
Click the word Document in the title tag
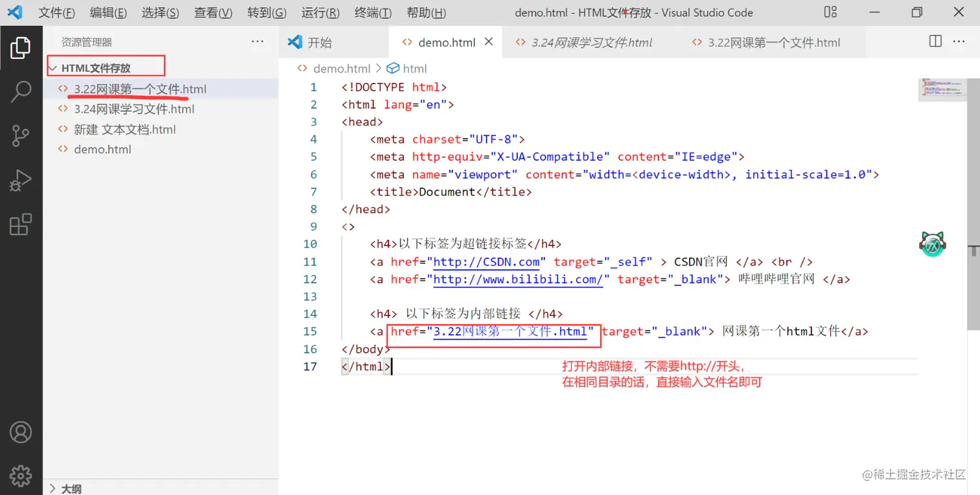(447, 192)
